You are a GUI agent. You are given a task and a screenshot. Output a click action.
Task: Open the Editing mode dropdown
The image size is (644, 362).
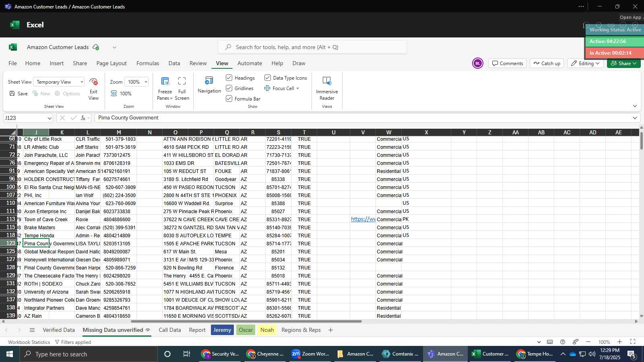(x=585, y=63)
